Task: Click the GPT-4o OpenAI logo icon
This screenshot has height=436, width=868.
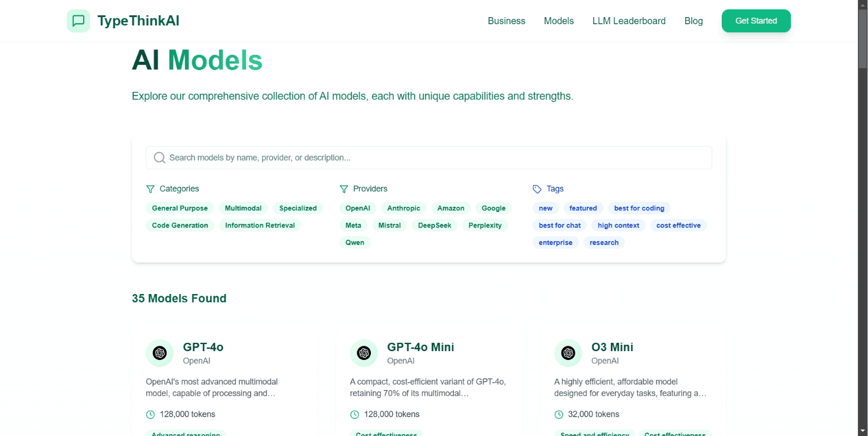Action: (159, 353)
